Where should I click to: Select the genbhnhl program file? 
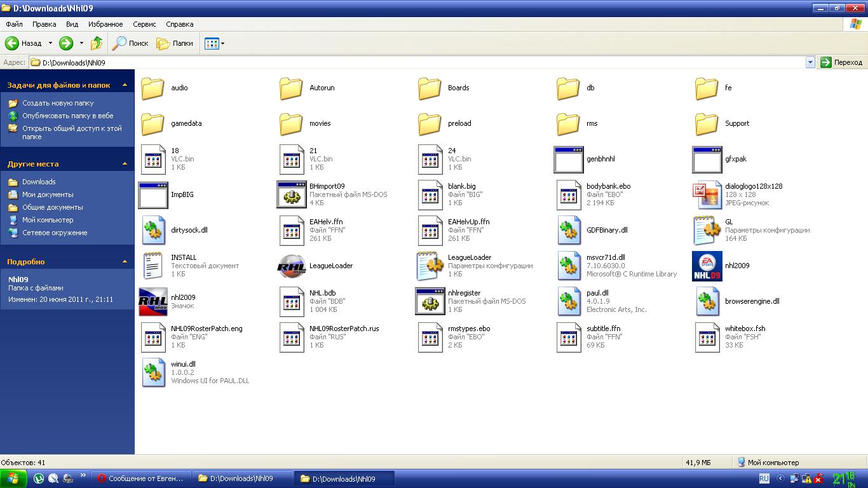569,159
